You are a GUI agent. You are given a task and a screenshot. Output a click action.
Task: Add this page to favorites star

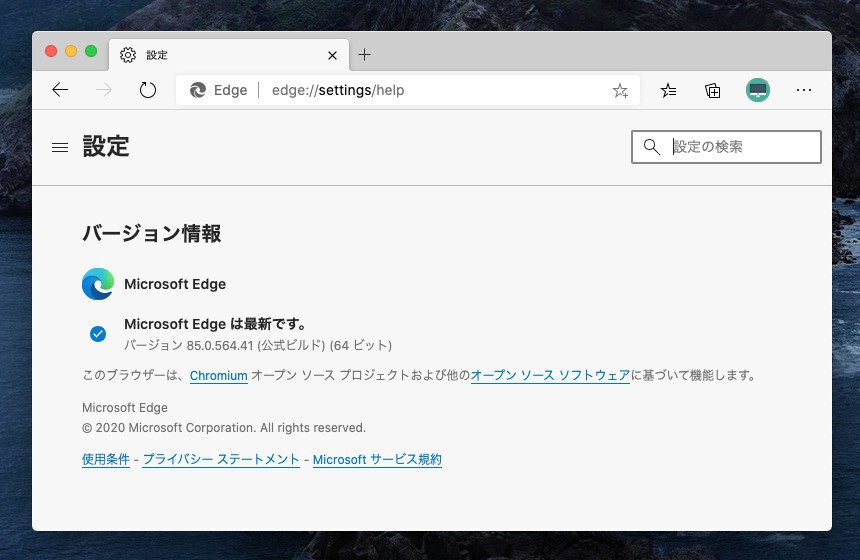pos(620,90)
